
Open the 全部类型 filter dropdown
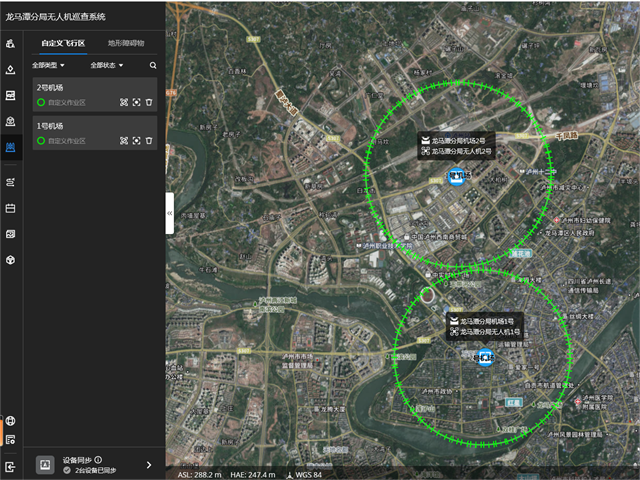(x=48, y=66)
